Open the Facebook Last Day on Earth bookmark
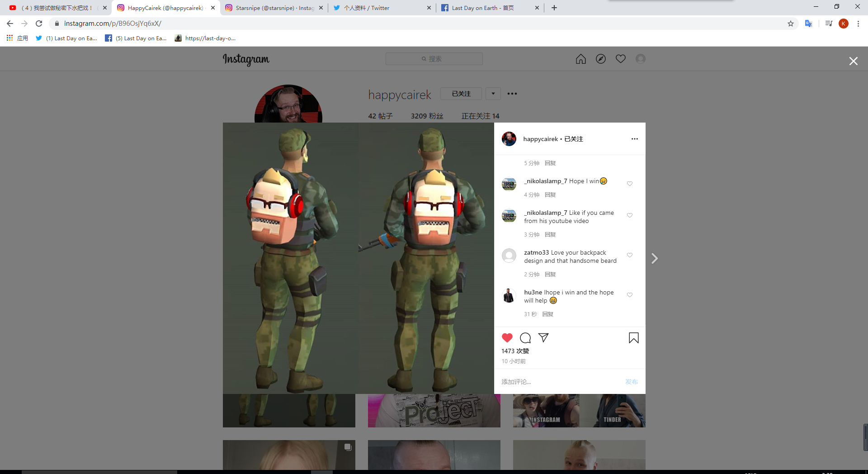Viewport: 868px width, 474px height. [x=136, y=38]
